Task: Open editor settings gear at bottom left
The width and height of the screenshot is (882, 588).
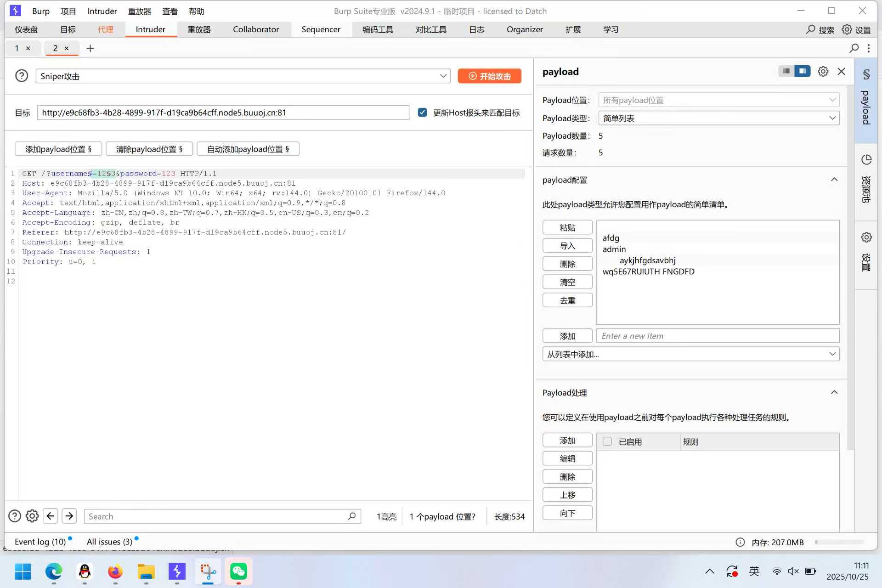Action: (32, 516)
